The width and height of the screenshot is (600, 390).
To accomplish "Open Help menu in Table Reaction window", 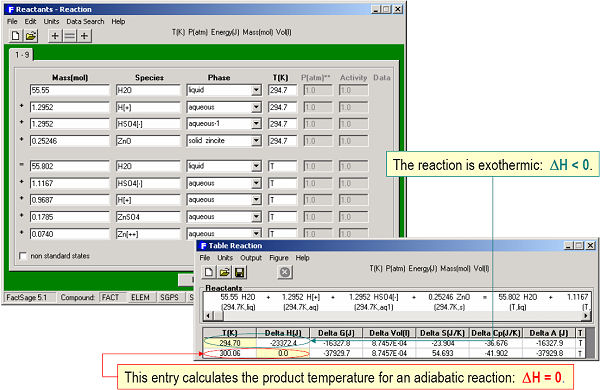I will [x=302, y=258].
